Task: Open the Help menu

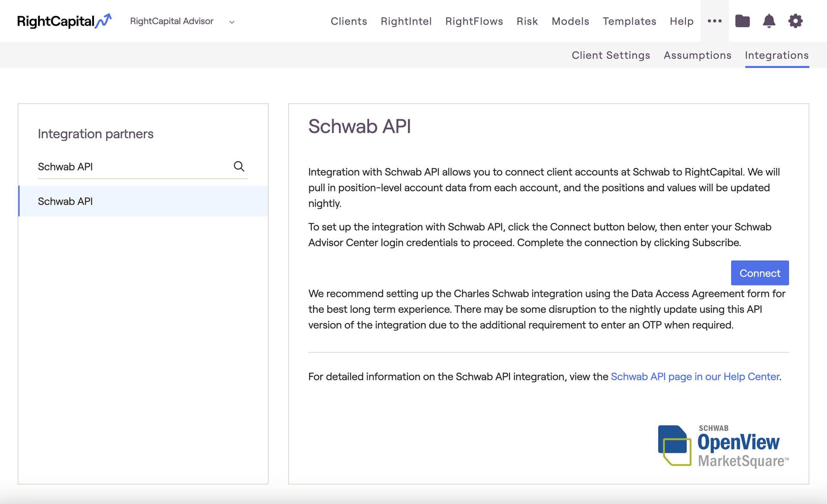Action: coord(681,21)
